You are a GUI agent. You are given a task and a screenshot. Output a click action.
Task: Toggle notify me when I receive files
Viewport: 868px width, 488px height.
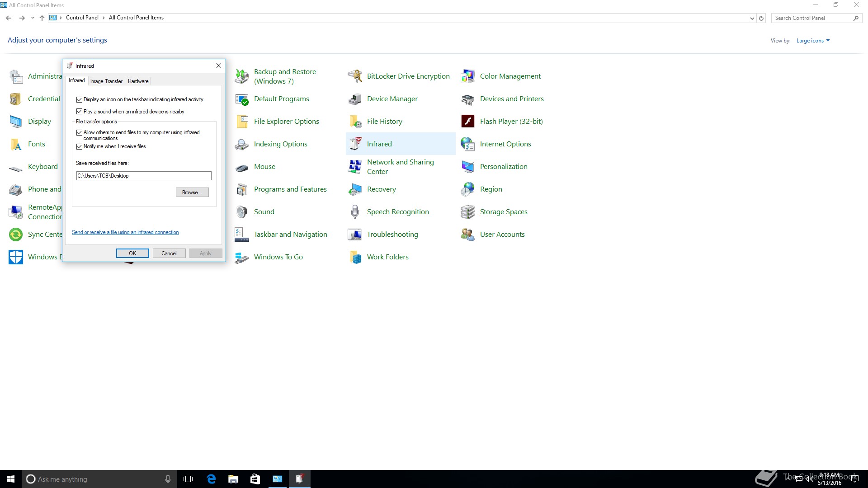coord(80,146)
